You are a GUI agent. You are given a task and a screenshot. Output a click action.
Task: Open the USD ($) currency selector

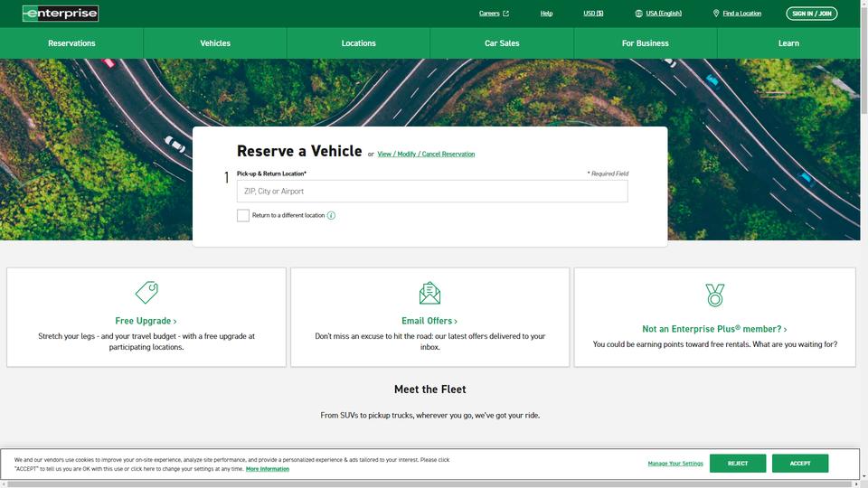tap(593, 14)
